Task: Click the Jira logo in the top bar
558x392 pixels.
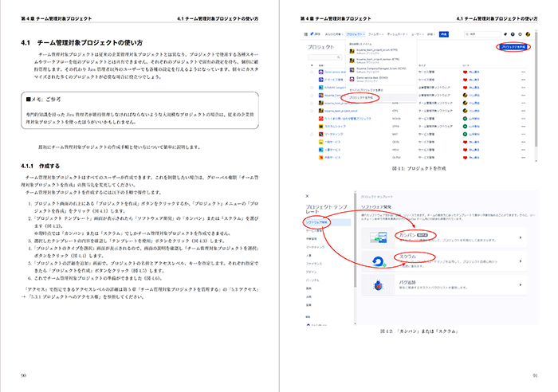Action: 316,34
